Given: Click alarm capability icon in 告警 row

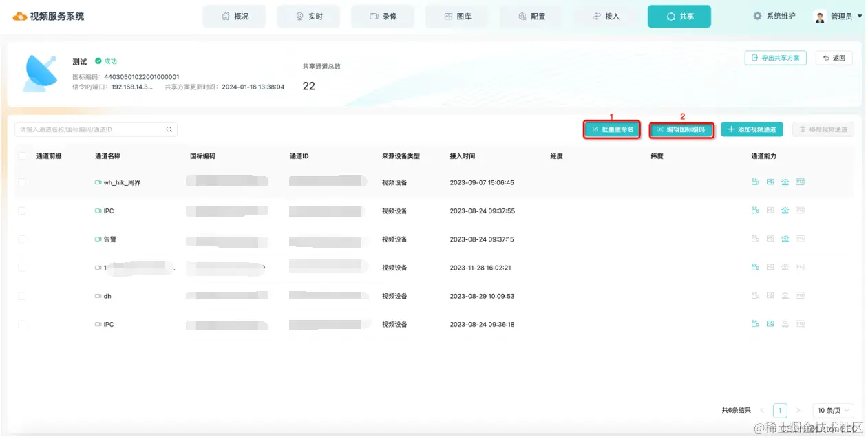Looking at the screenshot, I should [785, 239].
